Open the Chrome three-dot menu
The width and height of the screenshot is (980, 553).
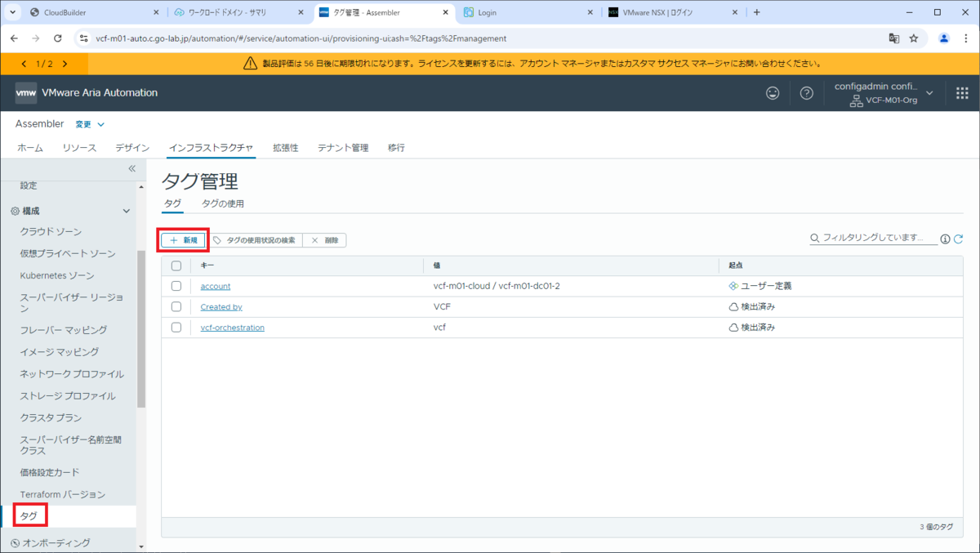tap(966, 38)
